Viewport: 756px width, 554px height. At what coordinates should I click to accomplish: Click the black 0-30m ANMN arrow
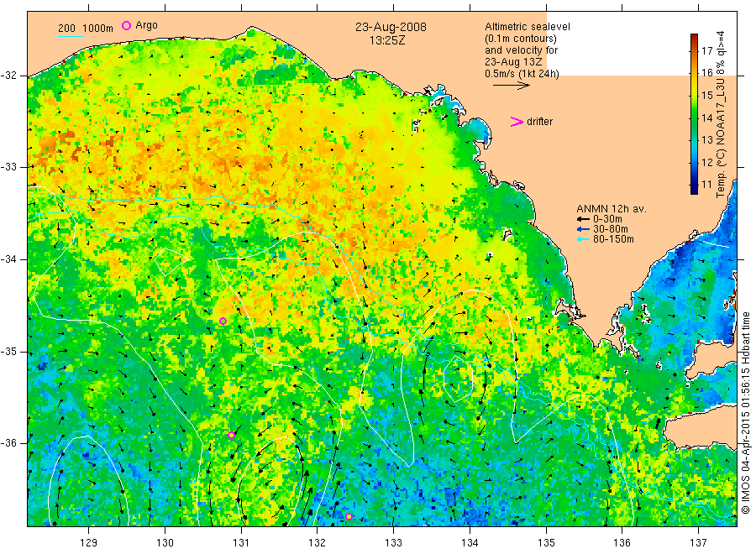tap(584, 219)
